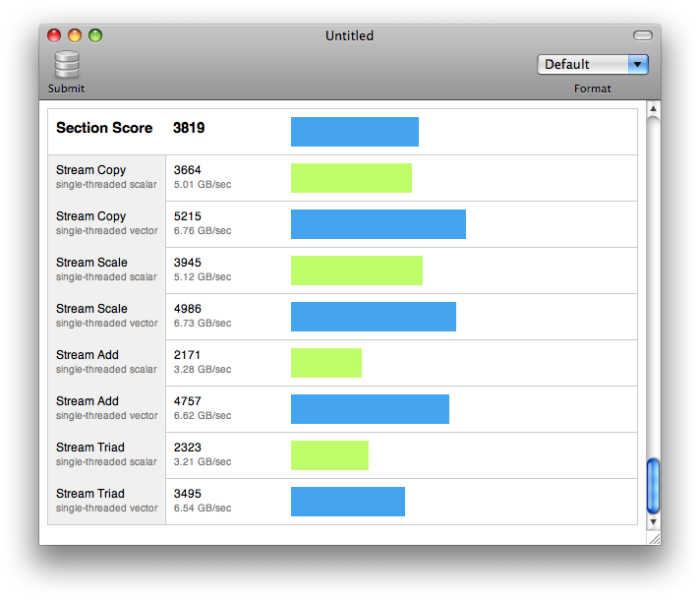Click Stream Add single-threaded scalar label

point(106,362)
